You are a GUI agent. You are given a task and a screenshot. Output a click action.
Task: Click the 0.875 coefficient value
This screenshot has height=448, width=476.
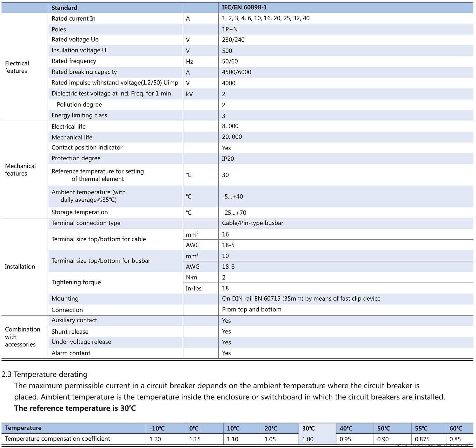(422, 439)
